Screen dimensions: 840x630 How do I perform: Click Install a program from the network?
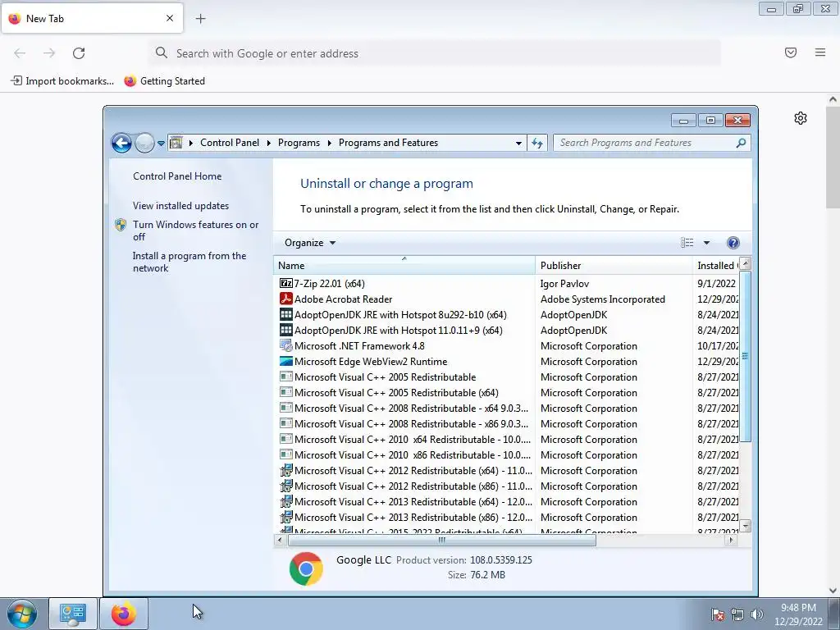click(189, 262)
